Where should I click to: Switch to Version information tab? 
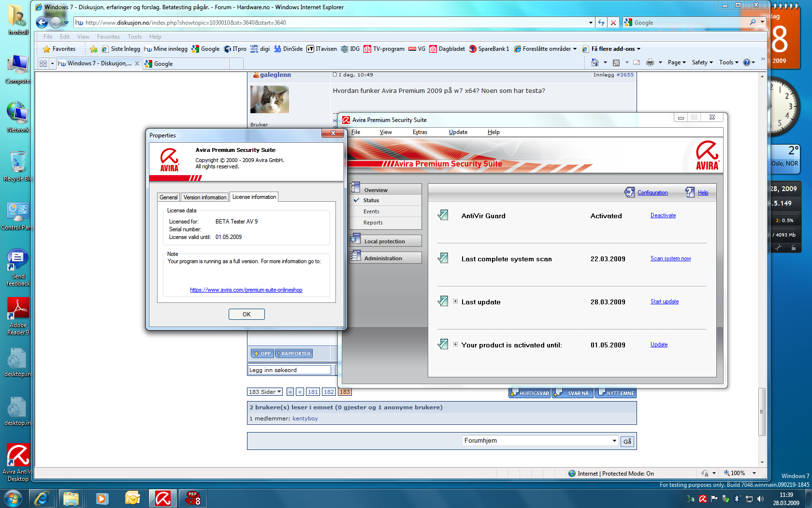pyautogui.click(x=205, y=197)
